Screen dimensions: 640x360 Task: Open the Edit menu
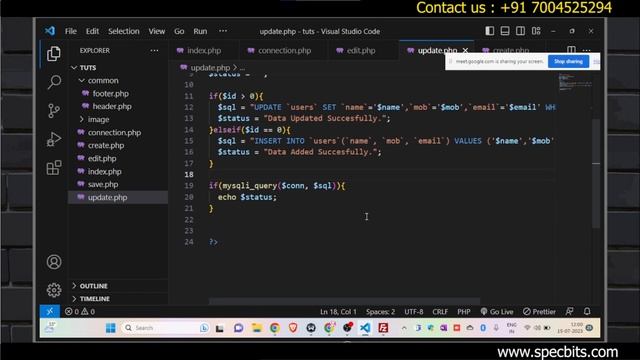pyautogui.click(x=92, y=31)
